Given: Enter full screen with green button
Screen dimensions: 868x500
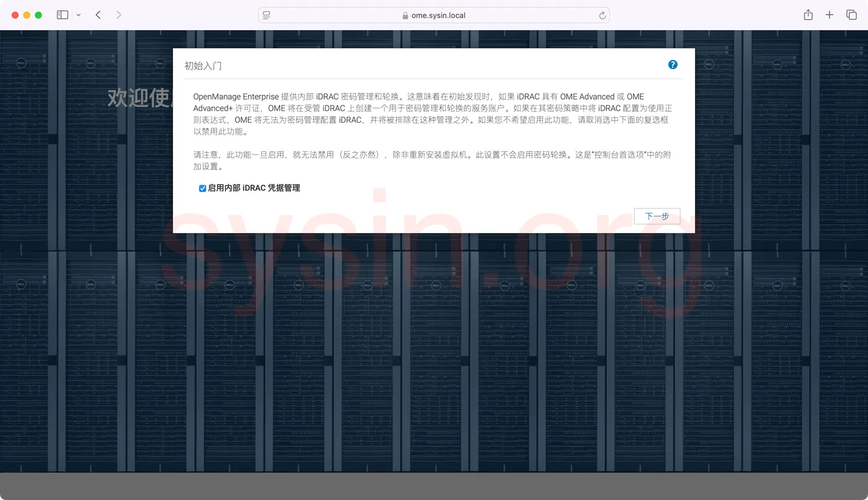Looking at the screenshot, I should [38, 15].
